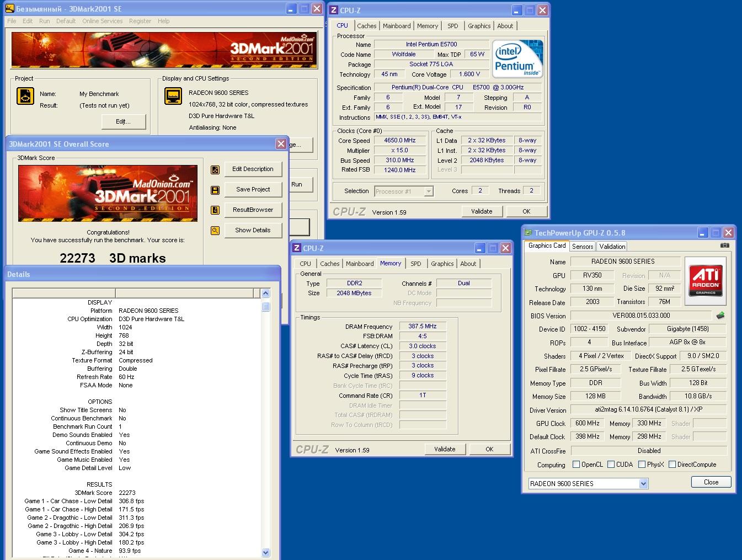This screenshot has height=560, width=742.
Task: Open the Run menu in 3DMark2001
Action: (x=45, y=21)
